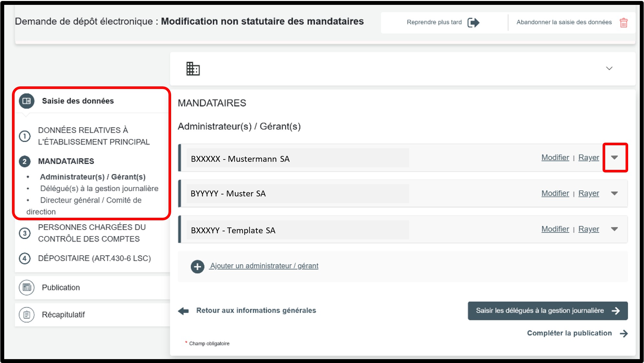
Task: Click the left arrow icon beside Retour aux informations générales
Action: coord(183,311)
